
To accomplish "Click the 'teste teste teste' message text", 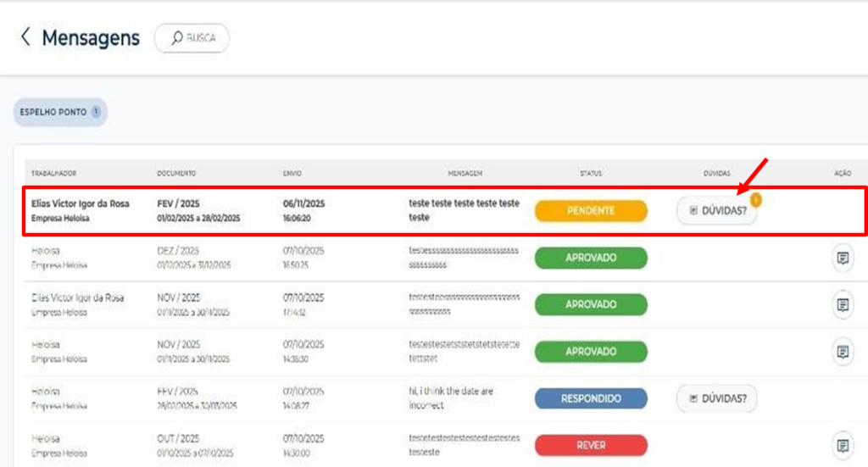I will pos(464,210).
